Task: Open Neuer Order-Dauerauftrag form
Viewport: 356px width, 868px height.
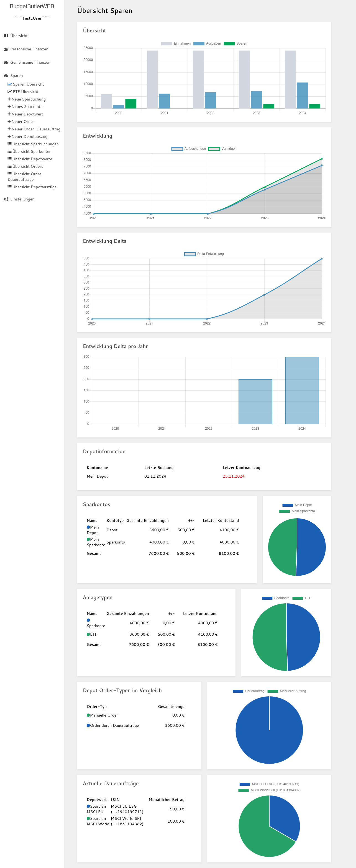Action: (36, 129)
